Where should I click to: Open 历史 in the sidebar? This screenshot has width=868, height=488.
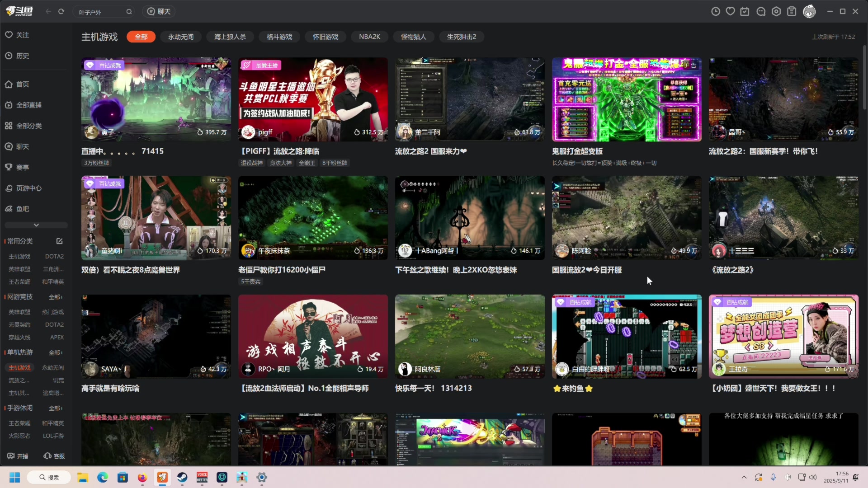[17, 56]
